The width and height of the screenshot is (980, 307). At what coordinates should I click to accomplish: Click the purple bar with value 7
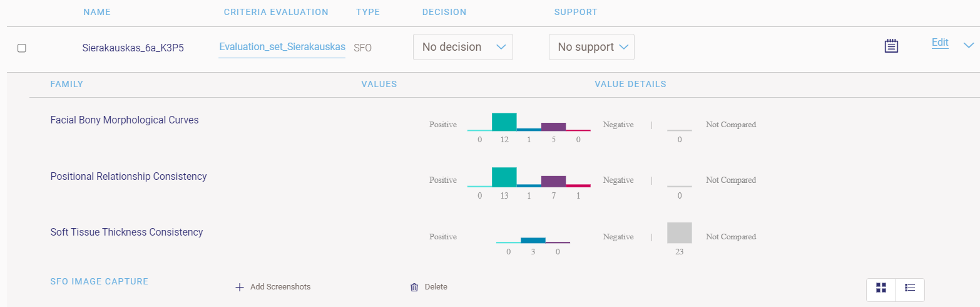[x=553, y=180]
